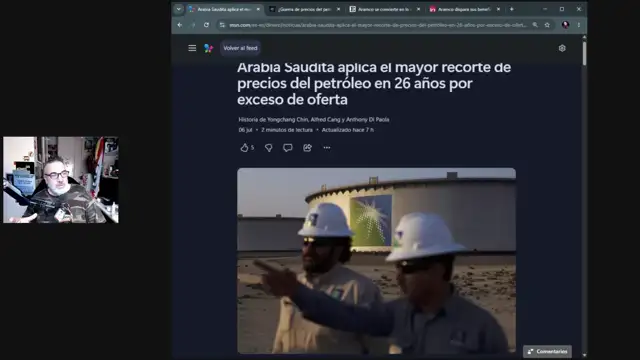Close the Aramco se convierte tab
This screenshot has height=360, width=640.
pos(418,9)
